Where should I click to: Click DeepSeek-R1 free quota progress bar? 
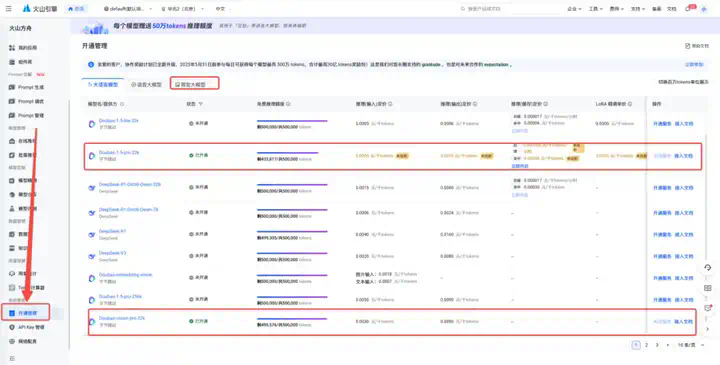point(292,231)
